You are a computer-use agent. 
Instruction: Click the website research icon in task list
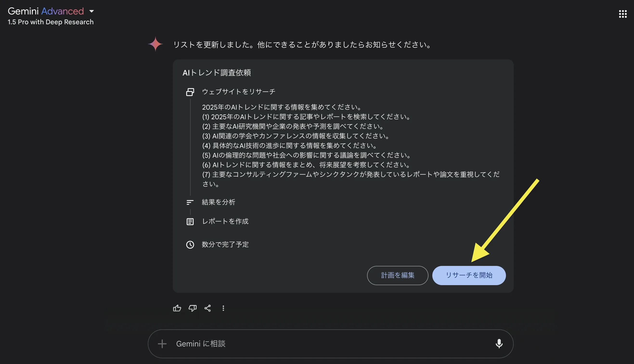190,92
